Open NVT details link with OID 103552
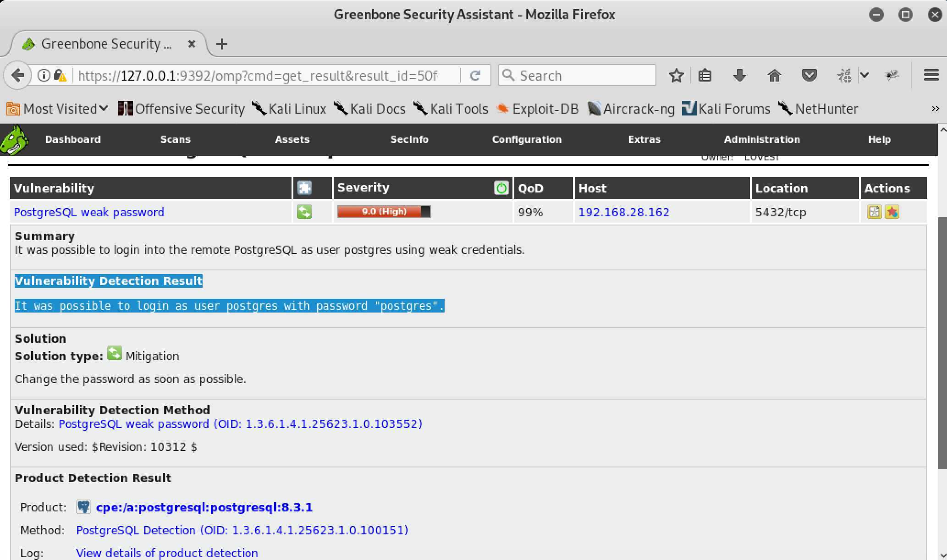The width and height of the screenshot is (947, 560). [x=240, y=424]
